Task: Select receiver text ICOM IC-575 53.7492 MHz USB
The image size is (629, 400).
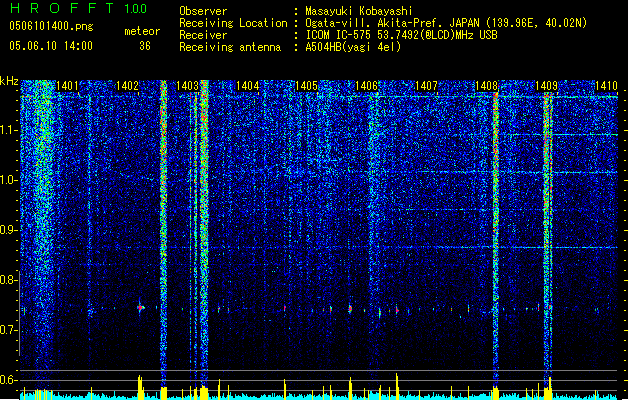Action: pyautogui.click(x=402, y=35)
